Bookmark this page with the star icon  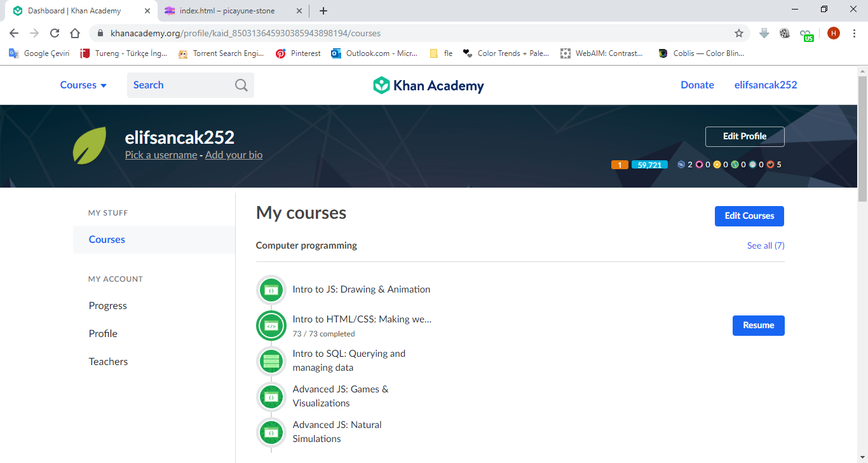point(739,33)
